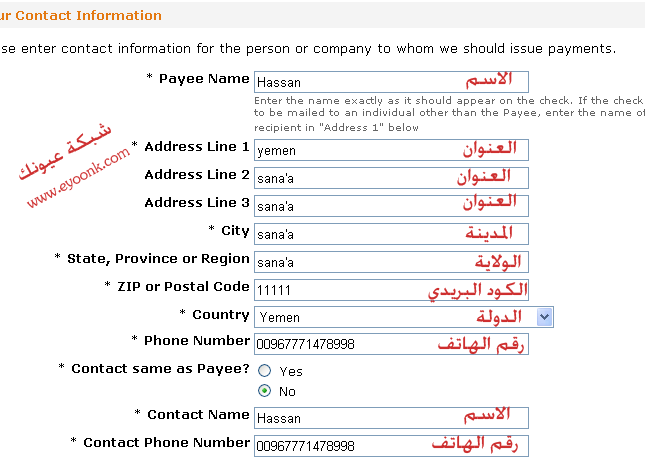Click the www.eyoonk.com watermark link
The image size is (645, 474).
pos(78,177)
